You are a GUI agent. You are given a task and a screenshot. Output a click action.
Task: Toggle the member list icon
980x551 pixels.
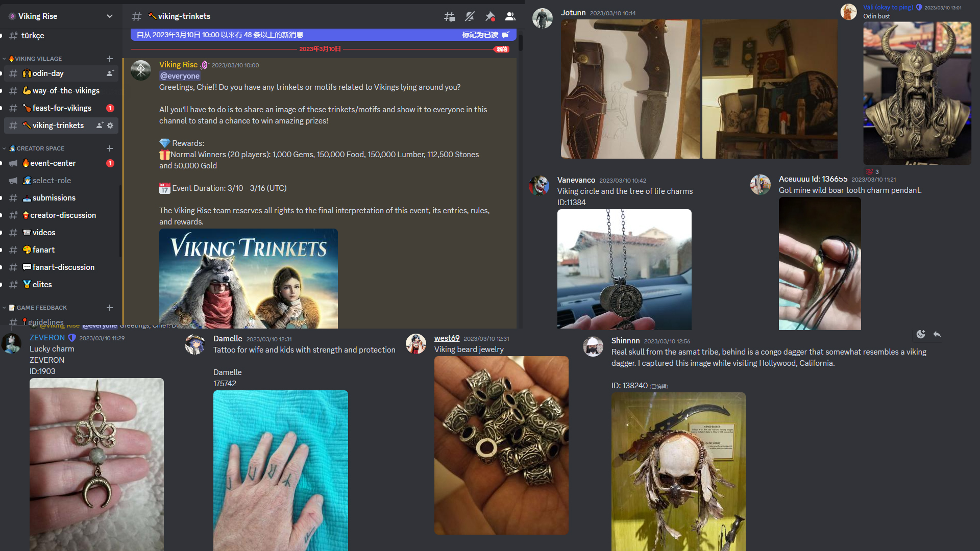coord(510,16)
